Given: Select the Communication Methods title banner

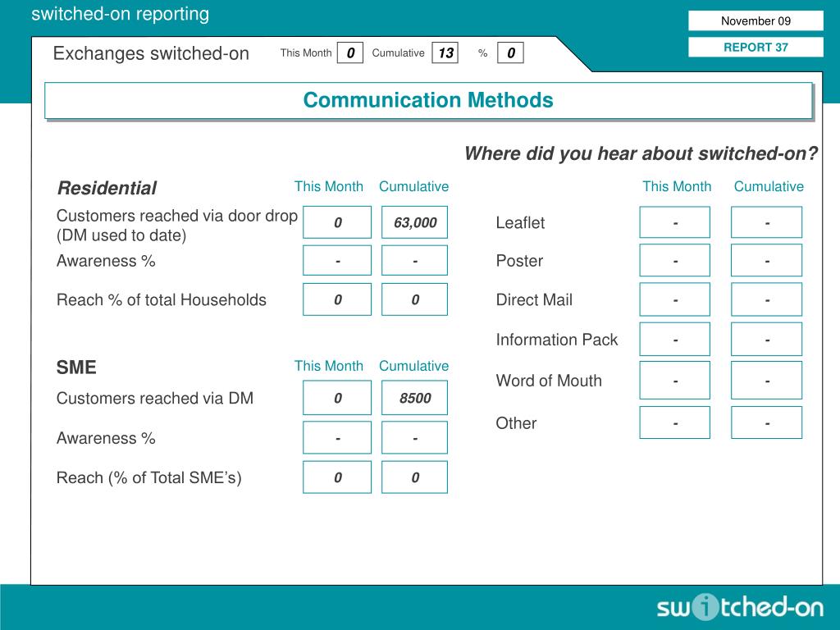Looking at the screenshot, I should pyautogui.click(x=428, y=100).
